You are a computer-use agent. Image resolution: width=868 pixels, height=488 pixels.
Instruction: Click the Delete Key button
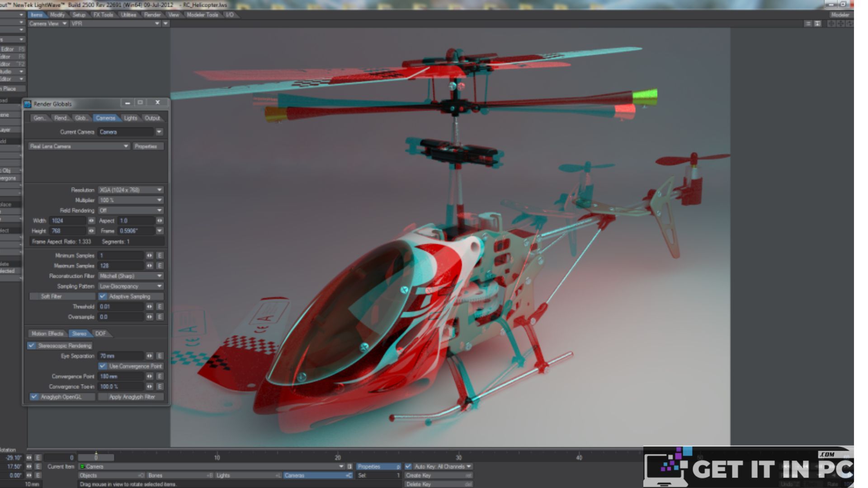click(439, 484)
